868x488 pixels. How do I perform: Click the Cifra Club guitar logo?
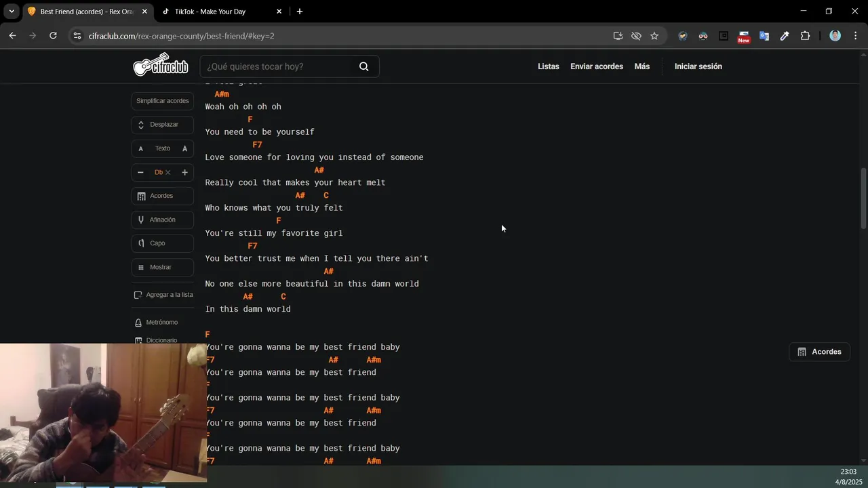point(161,66)
